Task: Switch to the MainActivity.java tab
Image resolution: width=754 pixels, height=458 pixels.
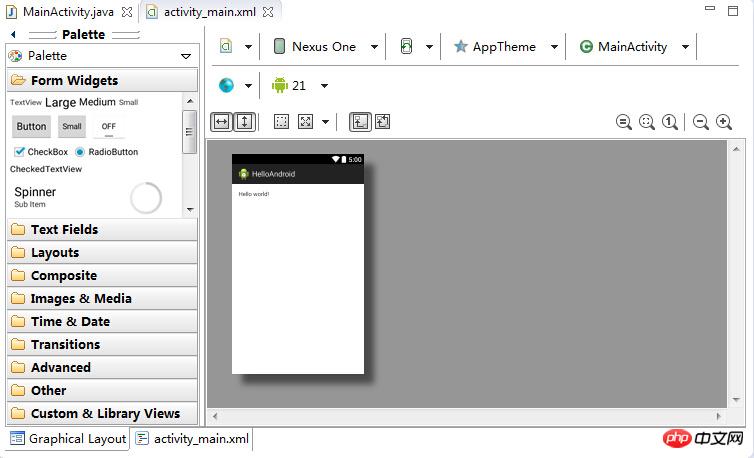Action: click(x=68, y=12)
